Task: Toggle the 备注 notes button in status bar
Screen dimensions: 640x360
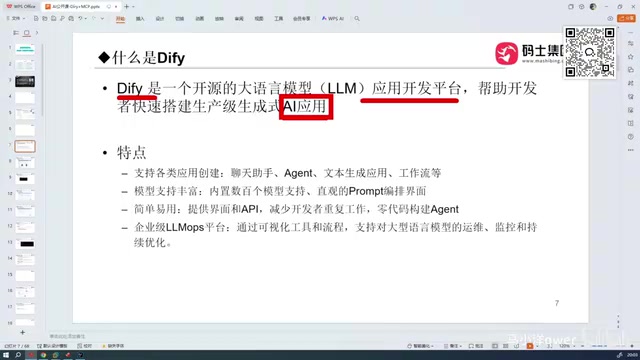Action: [x=452, y=346]
